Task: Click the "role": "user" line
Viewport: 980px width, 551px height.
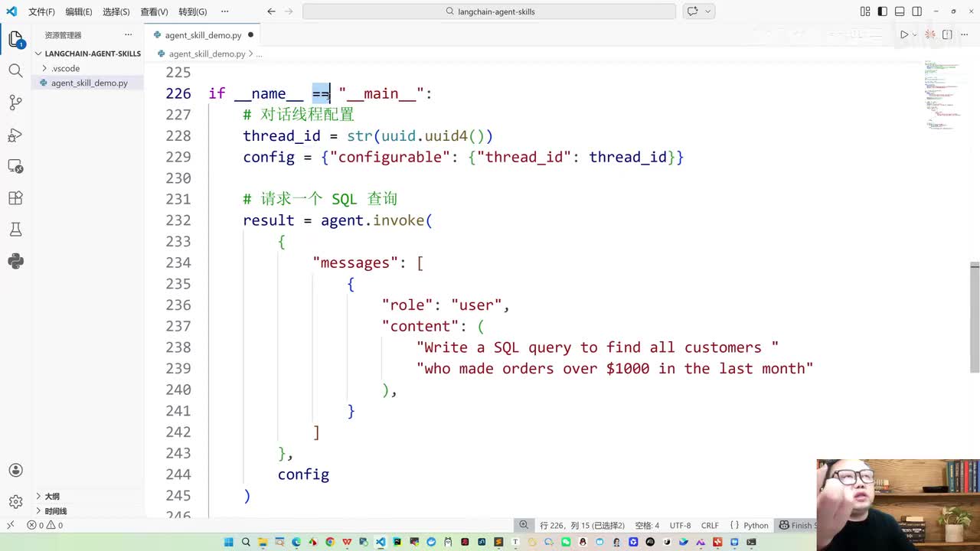Action: tap(446, 305)
